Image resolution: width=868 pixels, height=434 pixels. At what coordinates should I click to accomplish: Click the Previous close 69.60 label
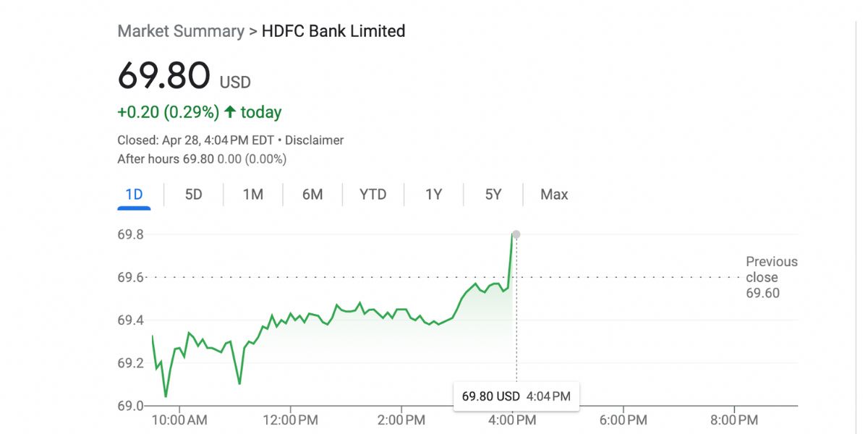click(771, 277)
